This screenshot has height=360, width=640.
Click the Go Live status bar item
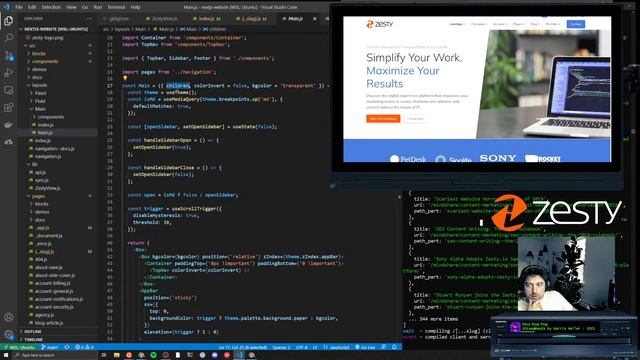click(x=365, y=347)
